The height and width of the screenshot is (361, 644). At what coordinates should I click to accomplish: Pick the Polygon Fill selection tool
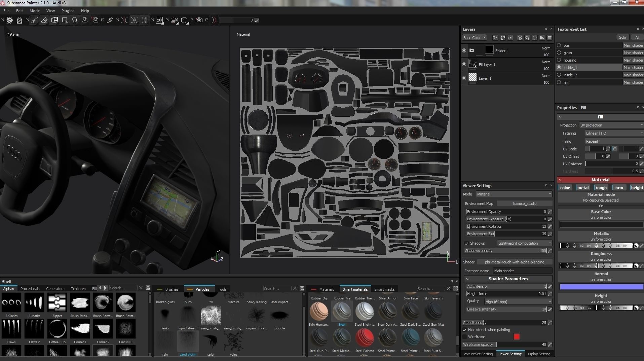(65, 20)
